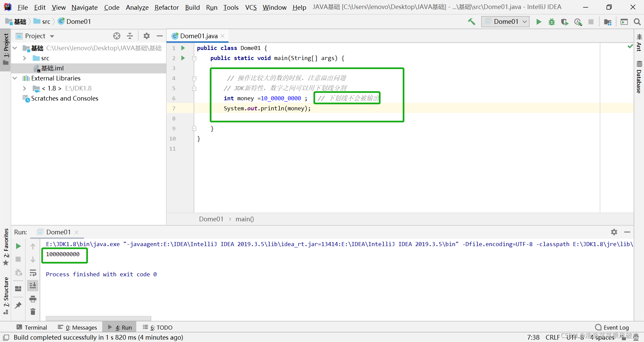Toggle tool window bars icon in status bar
644x342 pixels.
click(x=6, y=337)
